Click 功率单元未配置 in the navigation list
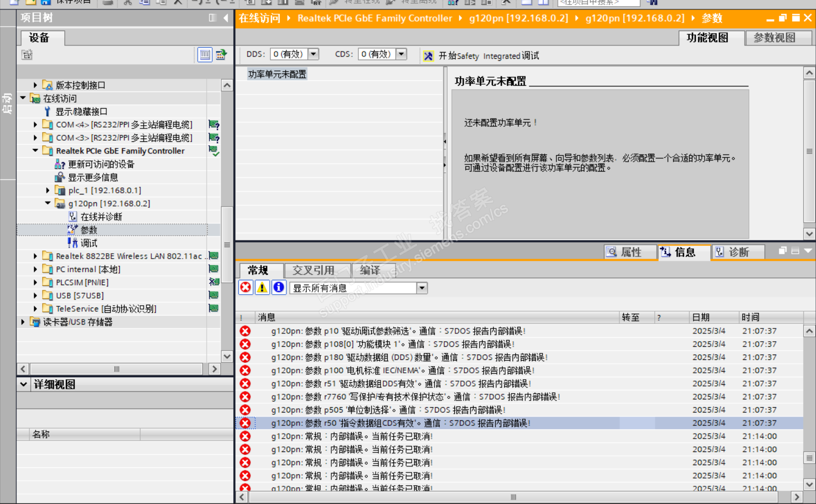The width and height of the screenshot is (816, 504). pos(277,74)
